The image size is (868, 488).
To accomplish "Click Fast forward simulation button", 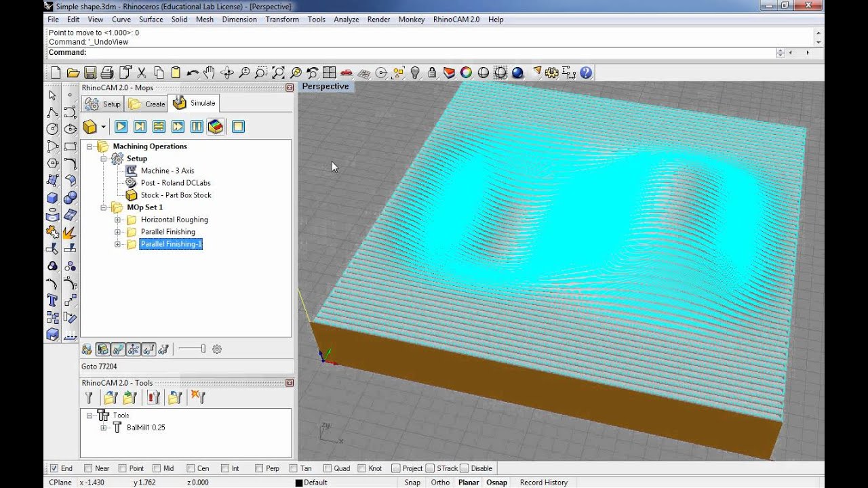I will (178, 127).
